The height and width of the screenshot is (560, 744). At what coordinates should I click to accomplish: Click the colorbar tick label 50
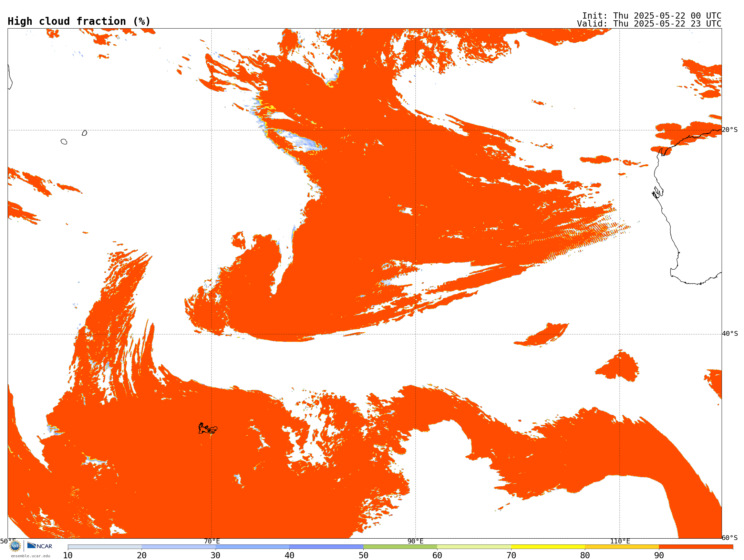[x=363, y=556]
